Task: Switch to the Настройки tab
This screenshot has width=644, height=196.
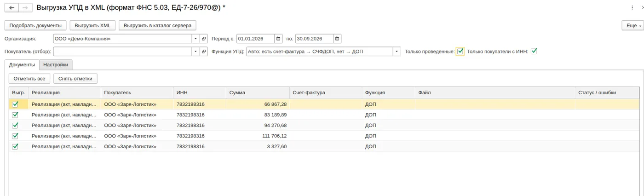Action: pos(56,65)
